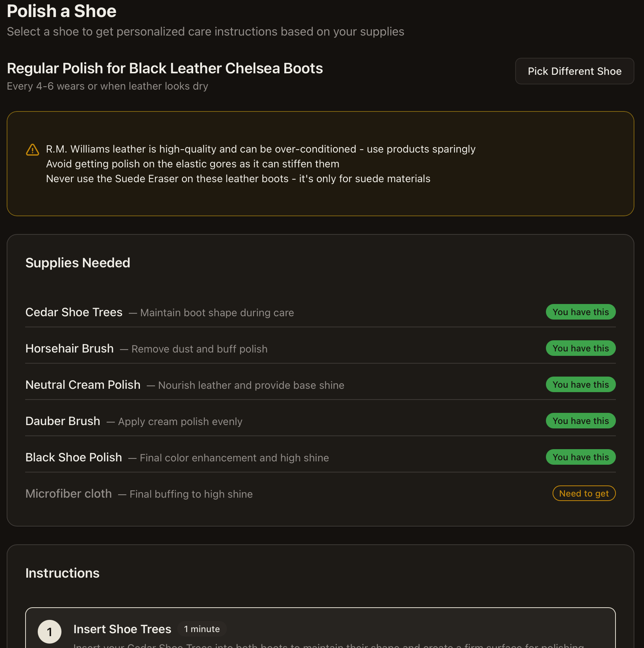The image size is (644, 648).
Task: Toggle the Horsehair Brush 'You have this' badge
Action: (x=580, y=348)
